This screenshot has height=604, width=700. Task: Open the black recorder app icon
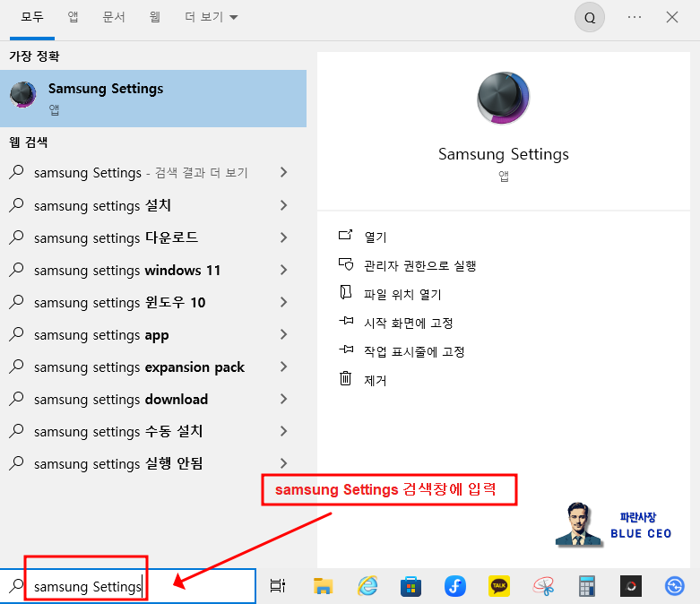click(x=630, y=586)
